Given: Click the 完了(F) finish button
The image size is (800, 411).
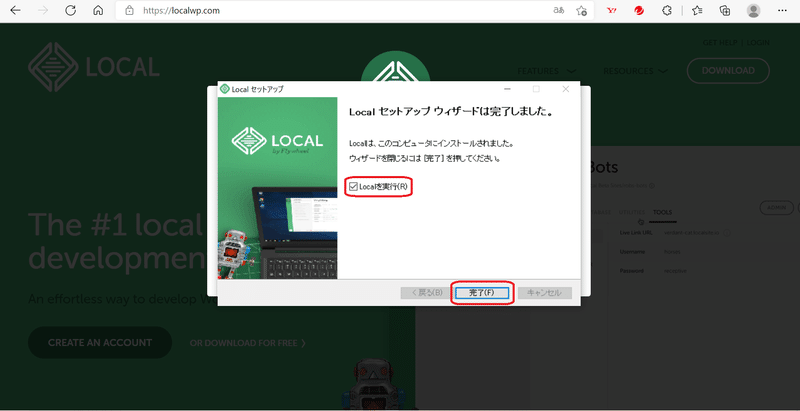Looking at the screenshot, I should 482,293.
